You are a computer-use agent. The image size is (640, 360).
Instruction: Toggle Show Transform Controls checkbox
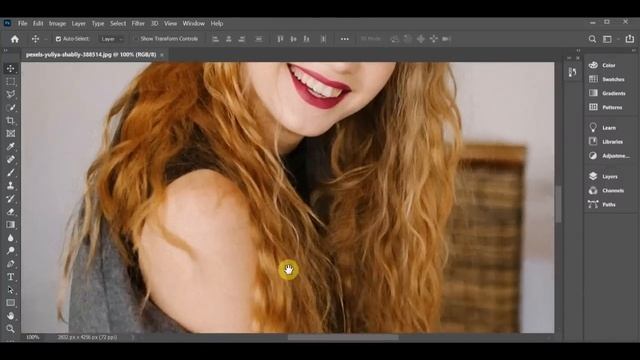click(x=136, y=39)
